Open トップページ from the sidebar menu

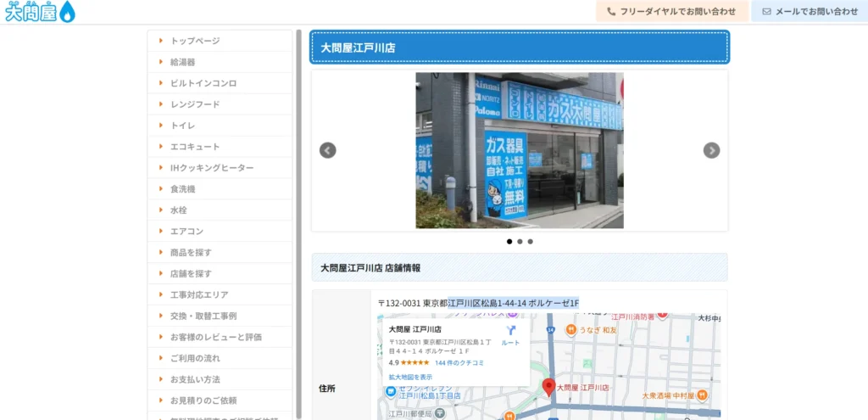[195, 41]
